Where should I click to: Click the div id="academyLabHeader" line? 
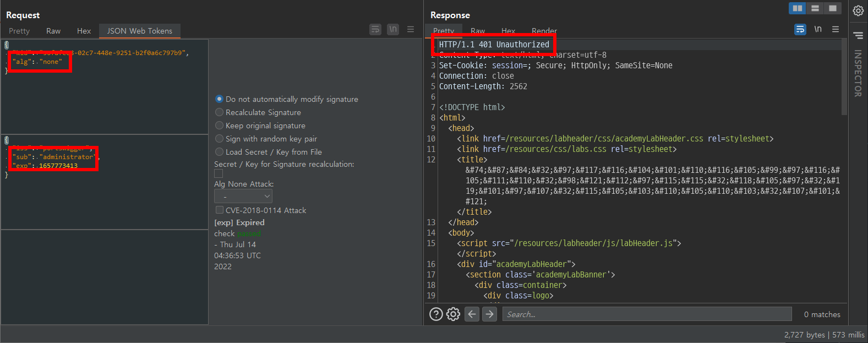516,264
